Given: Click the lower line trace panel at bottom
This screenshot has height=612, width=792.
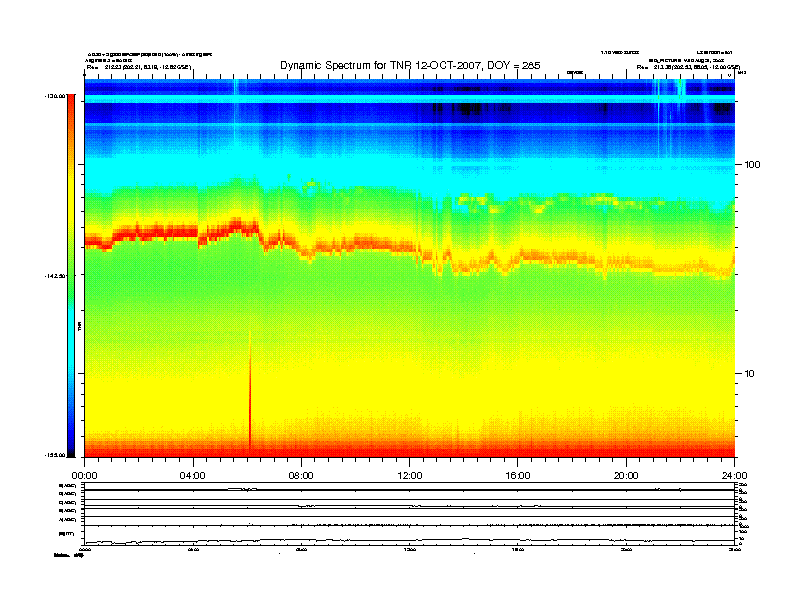Looking at the screenshot, I should tap(410, 535).
